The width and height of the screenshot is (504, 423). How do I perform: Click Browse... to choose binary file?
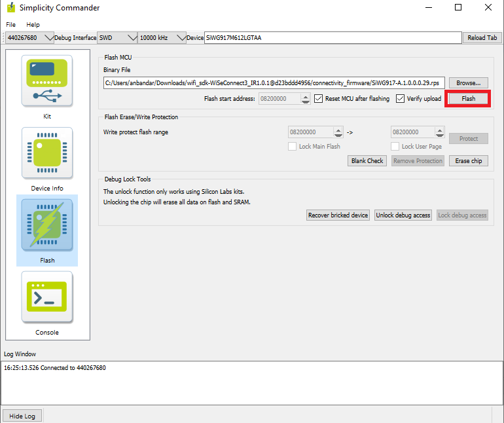(x=468, y=83)
